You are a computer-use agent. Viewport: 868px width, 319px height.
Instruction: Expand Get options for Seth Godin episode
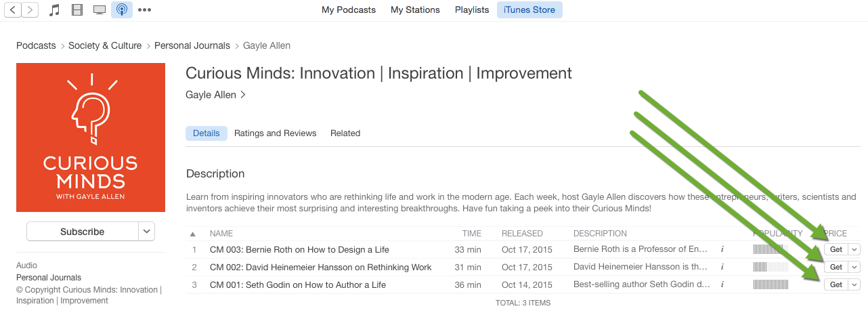click(854, 284)
